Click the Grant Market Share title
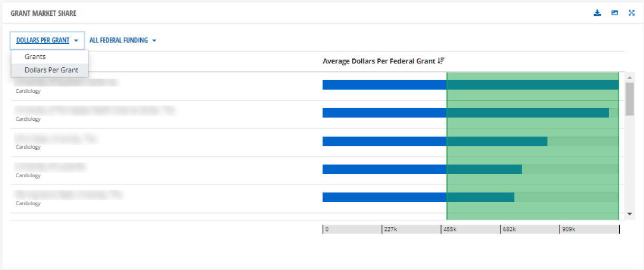The height and width of the screenshot is (270, 644). click(x=44, y=13)
